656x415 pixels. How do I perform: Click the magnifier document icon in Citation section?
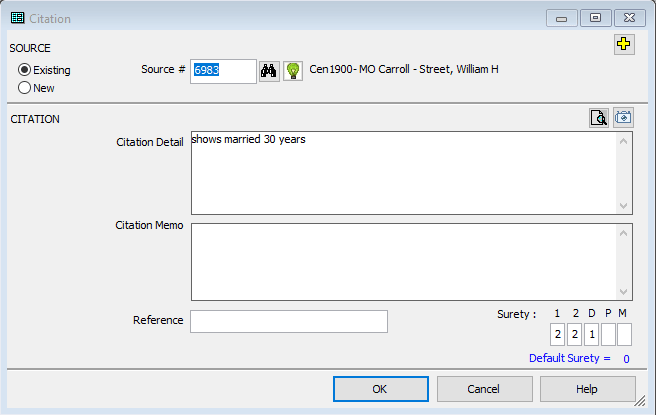coord(599,118)
